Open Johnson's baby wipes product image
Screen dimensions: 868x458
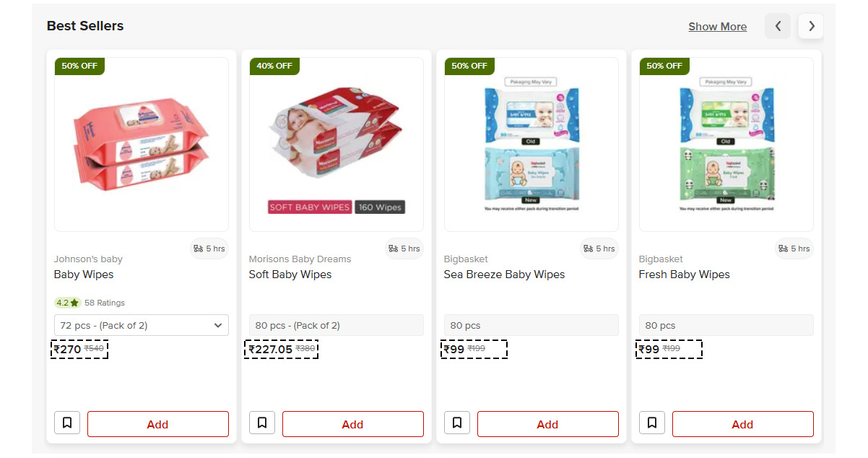point(142,144)
